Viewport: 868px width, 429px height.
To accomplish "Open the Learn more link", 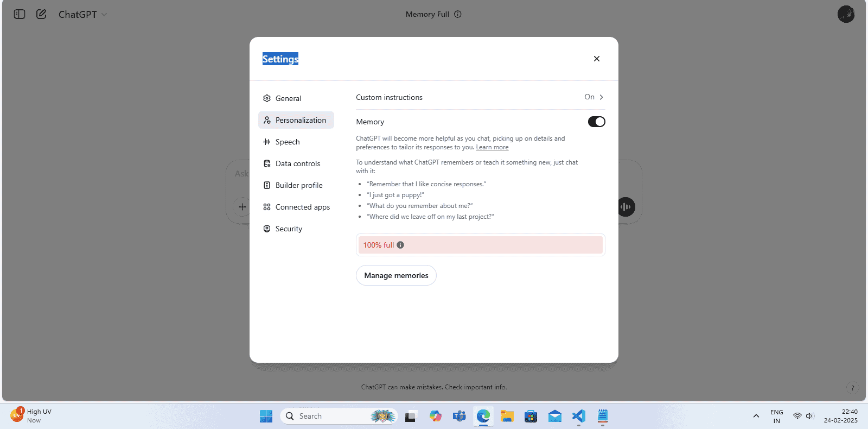I will pos(492,147).
